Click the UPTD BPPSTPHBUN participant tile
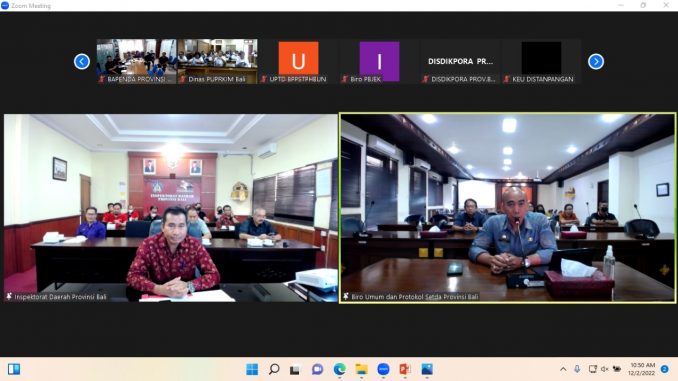 298,61
